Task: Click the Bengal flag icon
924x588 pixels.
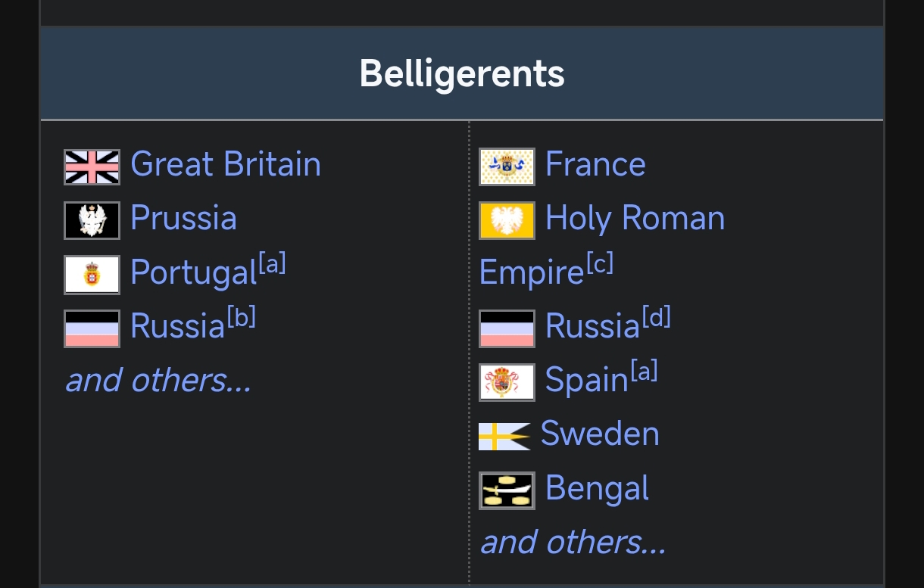Action: (x=507, y=490)
